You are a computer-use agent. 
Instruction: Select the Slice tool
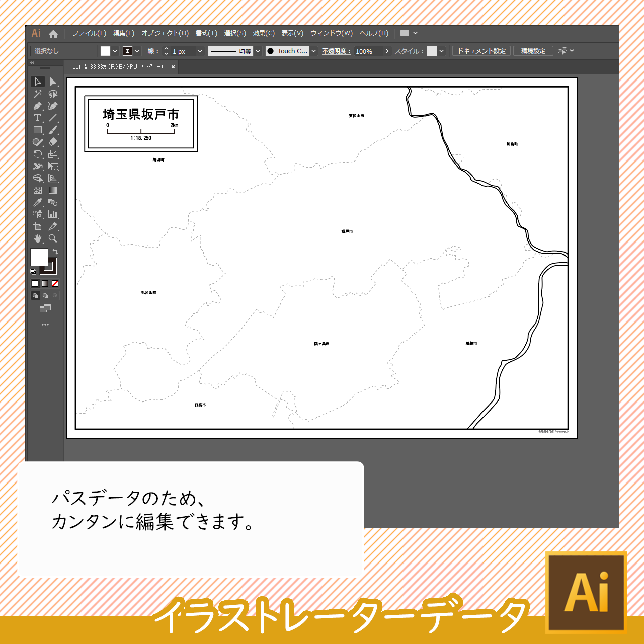point(53,226)
